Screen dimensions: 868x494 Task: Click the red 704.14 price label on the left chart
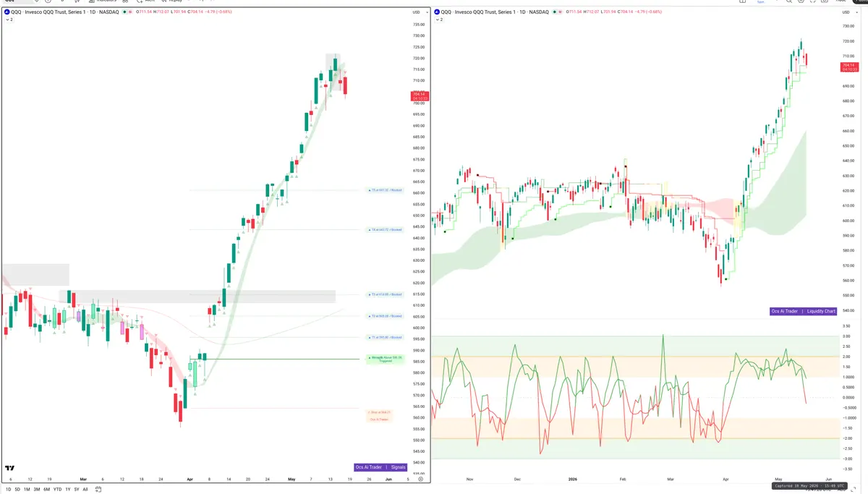tap(418, 95)
